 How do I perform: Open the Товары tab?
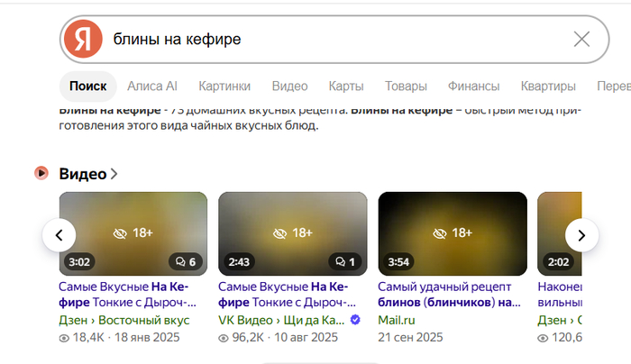(x=406, y=86)
